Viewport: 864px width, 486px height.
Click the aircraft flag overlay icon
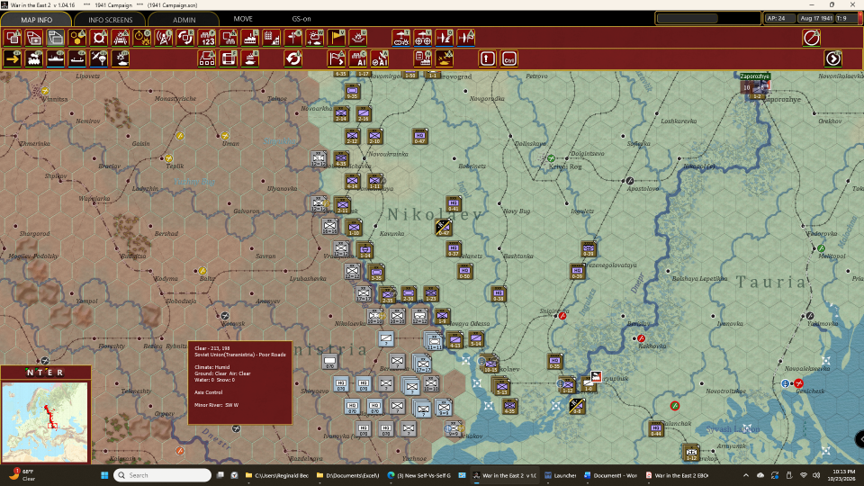tap(466, 38)
